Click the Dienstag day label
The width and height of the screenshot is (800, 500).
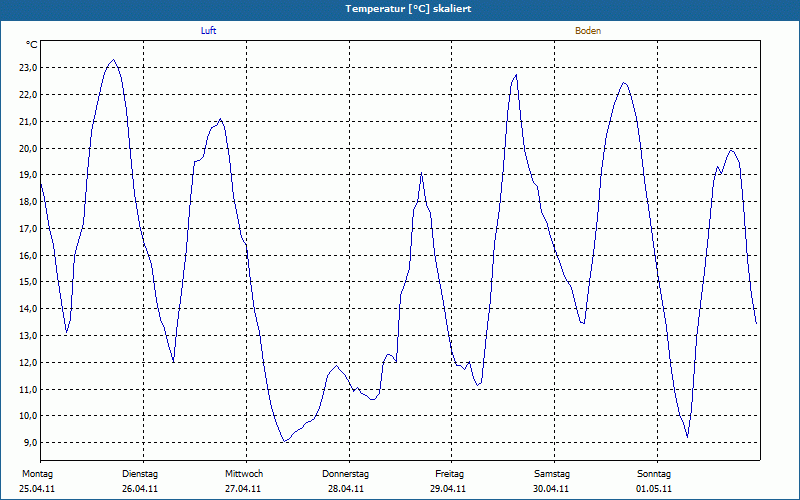140,474
